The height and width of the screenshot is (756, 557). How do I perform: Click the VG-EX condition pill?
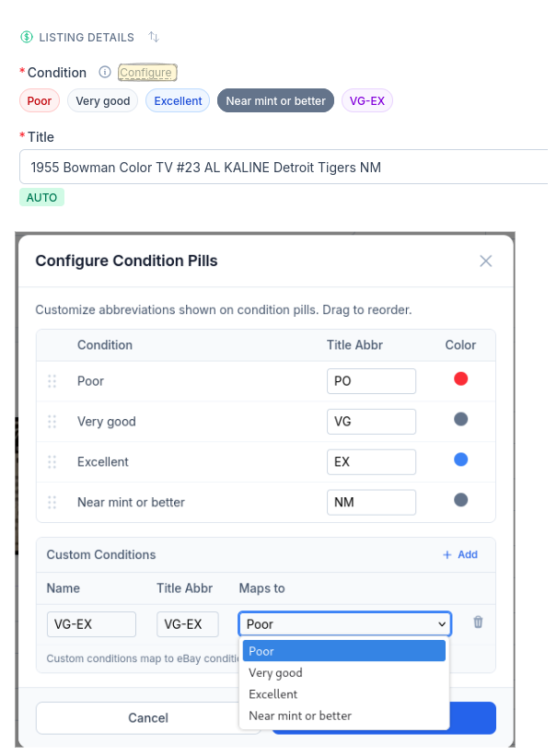(366, 100)
